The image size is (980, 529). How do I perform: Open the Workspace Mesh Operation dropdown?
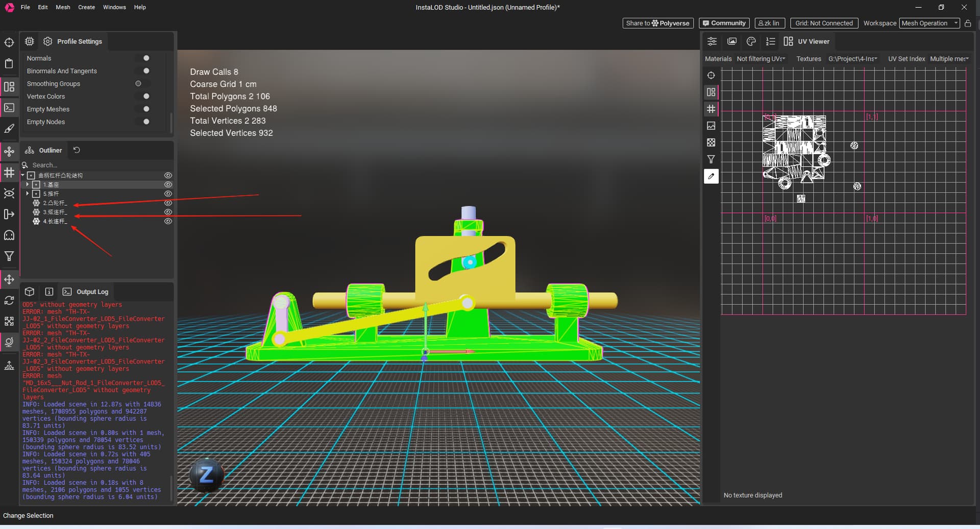click(928, 23)
